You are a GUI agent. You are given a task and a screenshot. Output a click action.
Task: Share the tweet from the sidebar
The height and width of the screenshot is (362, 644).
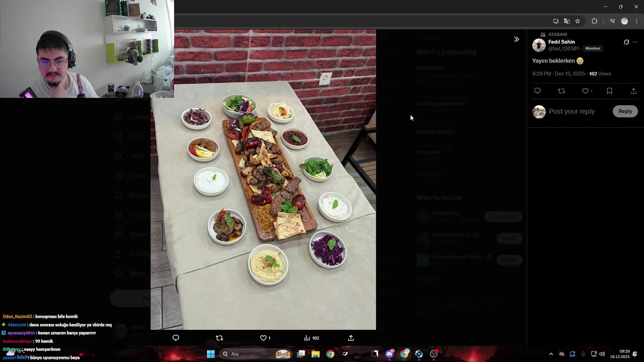tap(633, 91)
